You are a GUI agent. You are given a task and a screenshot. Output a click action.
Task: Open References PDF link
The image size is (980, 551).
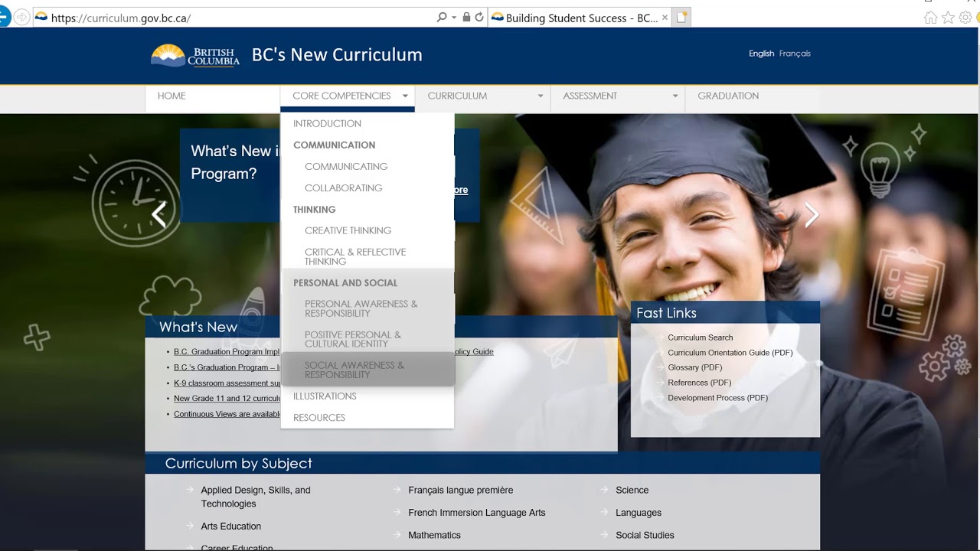click(699, 383)
